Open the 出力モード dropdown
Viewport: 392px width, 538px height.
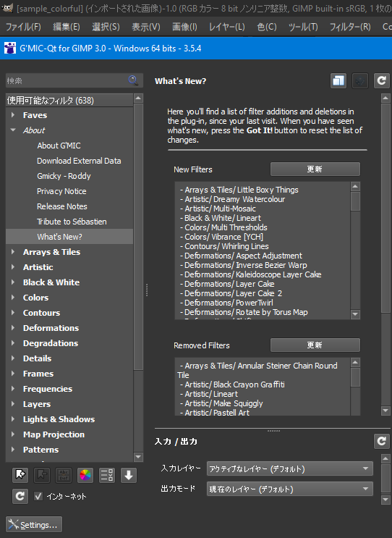[289, 489]
